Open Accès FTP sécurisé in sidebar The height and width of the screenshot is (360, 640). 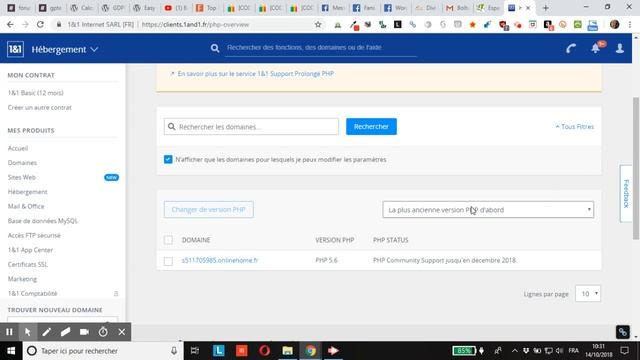pos(34,236)
